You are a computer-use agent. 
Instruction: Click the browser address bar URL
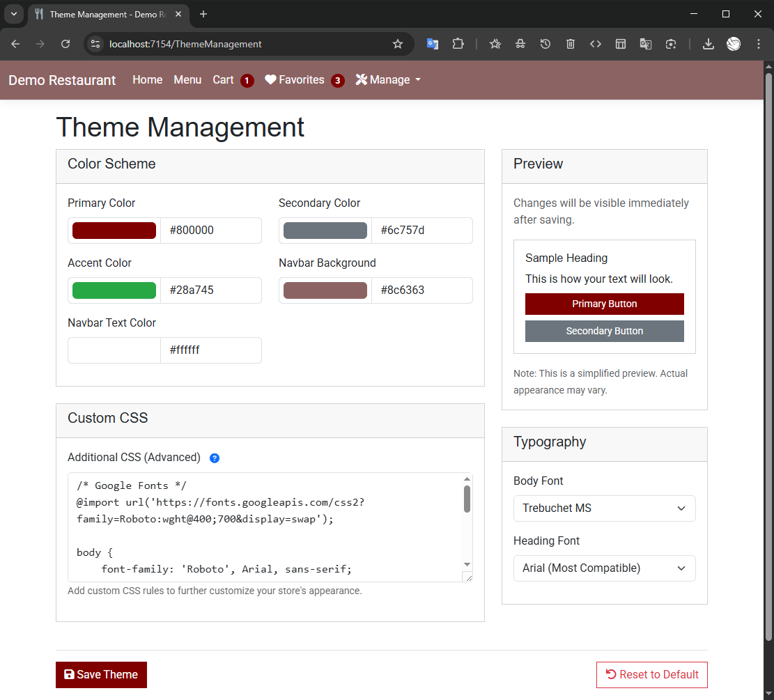185,44
